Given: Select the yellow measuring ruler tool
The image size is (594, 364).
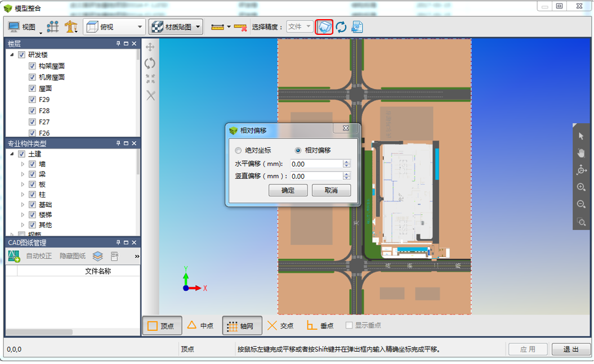Looking at the screenshot, I should [217, 27].
